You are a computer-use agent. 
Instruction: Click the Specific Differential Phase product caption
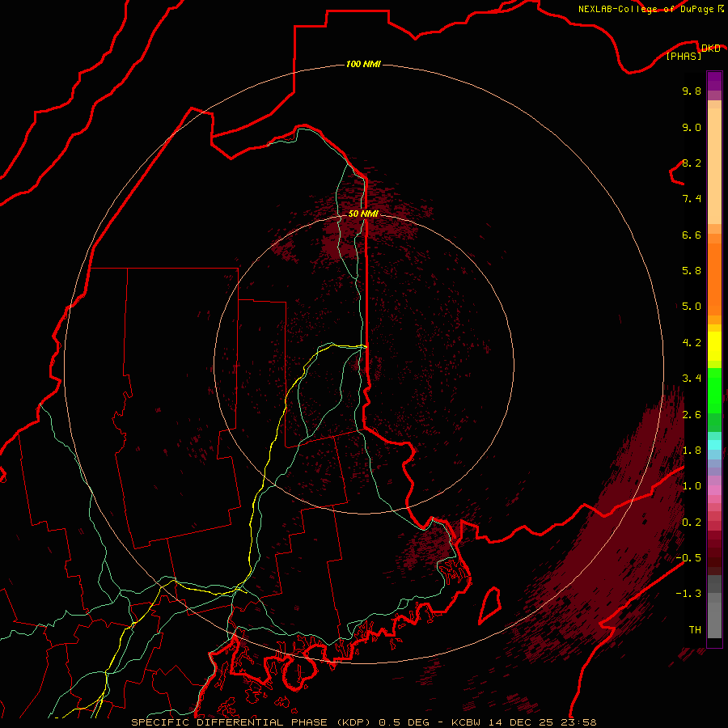coord(363,722)
